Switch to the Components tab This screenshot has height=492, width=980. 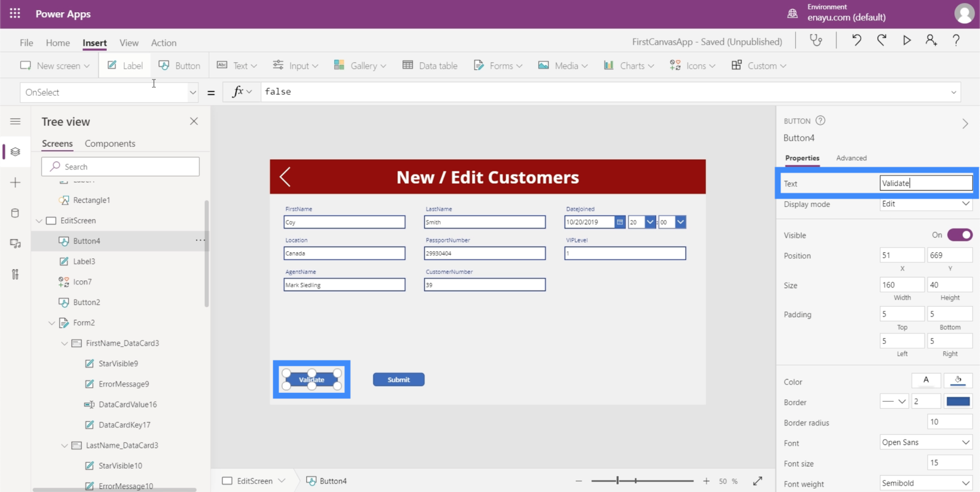coord(110,143)
